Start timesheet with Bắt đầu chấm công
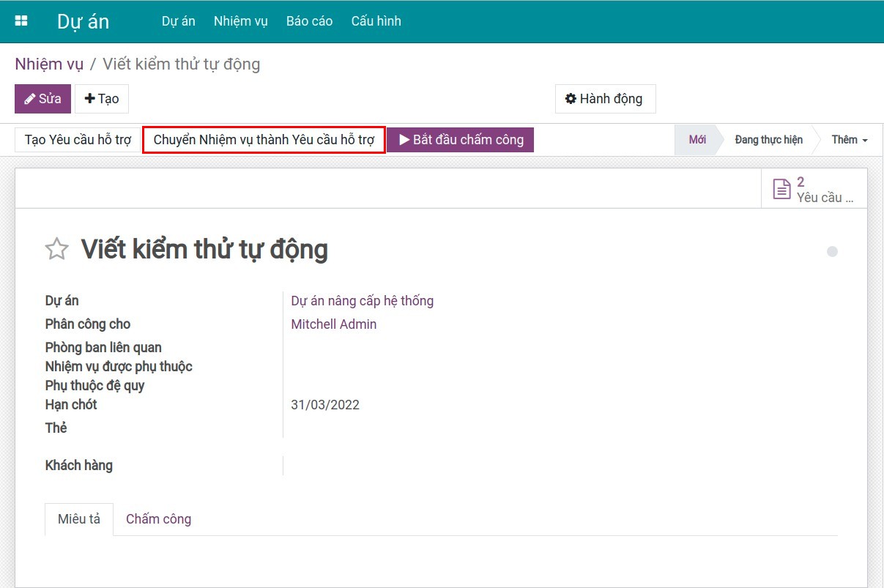The height and width of the screenshot is (588, 884). pyautogui.click(x=461, y=140)
